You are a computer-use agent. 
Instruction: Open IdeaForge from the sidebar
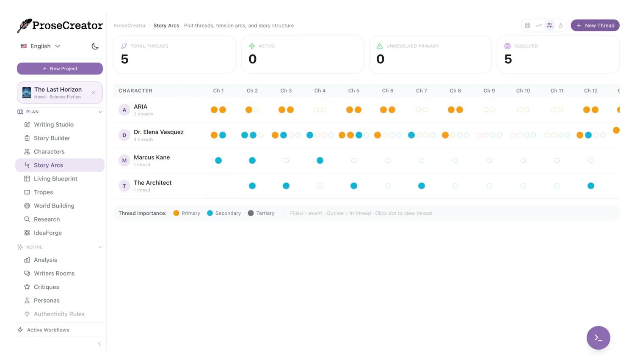tap(47, 233)
